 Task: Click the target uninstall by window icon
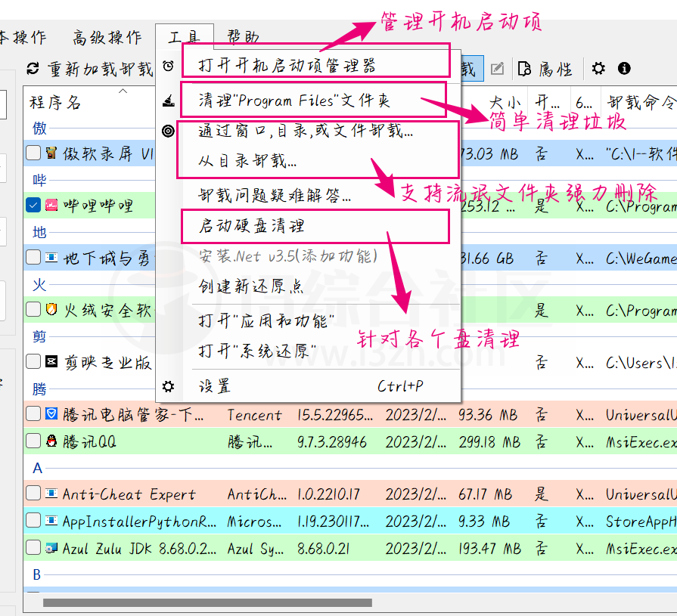tap(169, 131)
